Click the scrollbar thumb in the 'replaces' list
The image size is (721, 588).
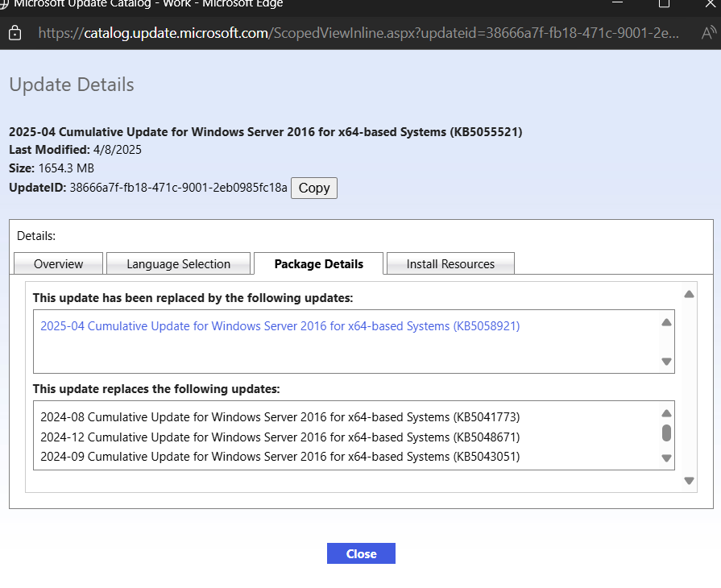point(666,433)
